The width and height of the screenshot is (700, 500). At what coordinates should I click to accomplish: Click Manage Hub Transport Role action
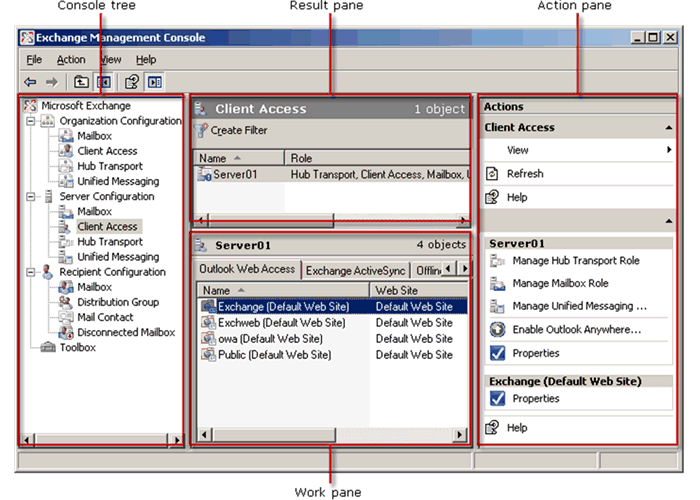pos(576,261)
